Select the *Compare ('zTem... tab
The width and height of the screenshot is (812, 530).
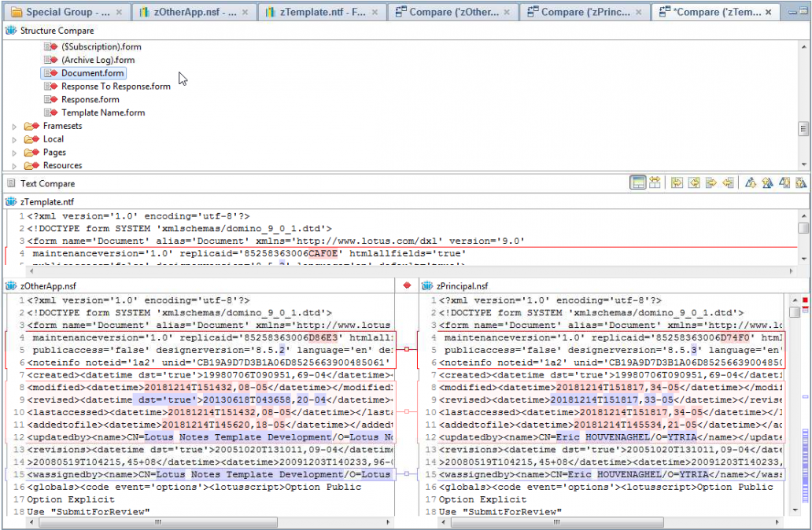pyautogui.click(x=716, y=11)
